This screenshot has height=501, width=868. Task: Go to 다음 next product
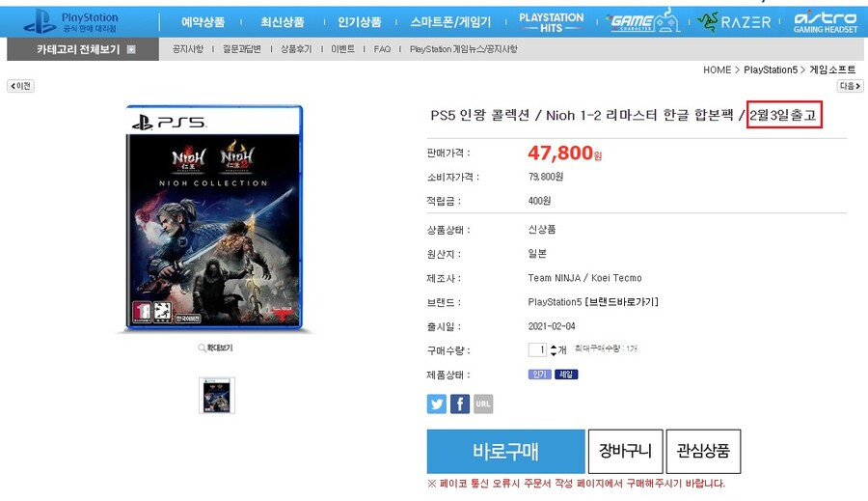pos(850,86)
